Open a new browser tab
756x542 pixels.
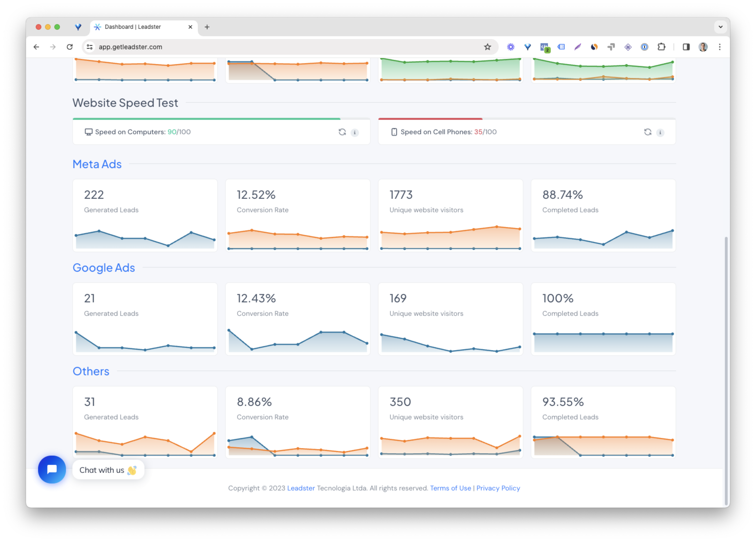click(x=207, y=27)
